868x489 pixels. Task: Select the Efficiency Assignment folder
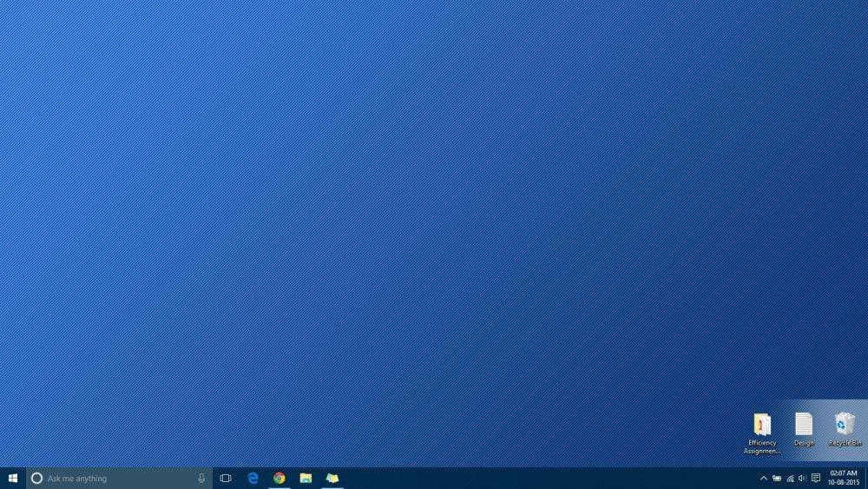point(762,430)
